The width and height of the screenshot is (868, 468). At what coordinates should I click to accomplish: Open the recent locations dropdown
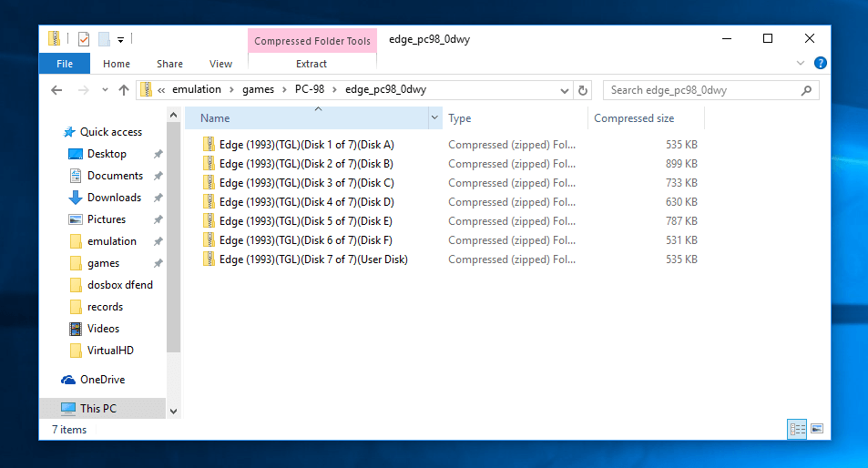pos(105,90)
